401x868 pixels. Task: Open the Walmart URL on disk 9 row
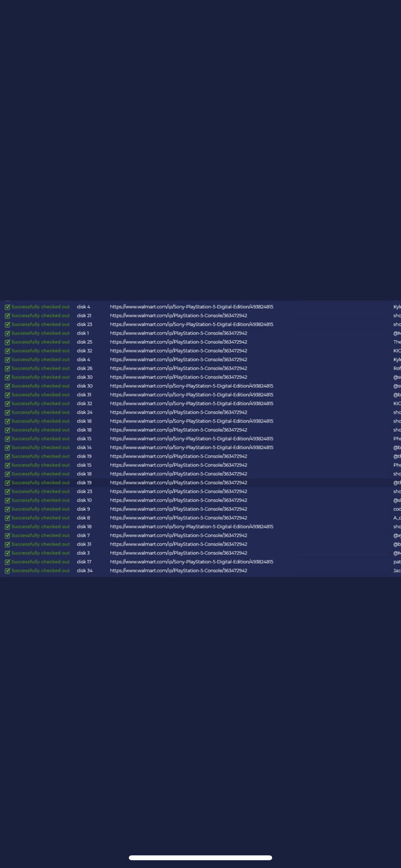[x=178, y=509]
